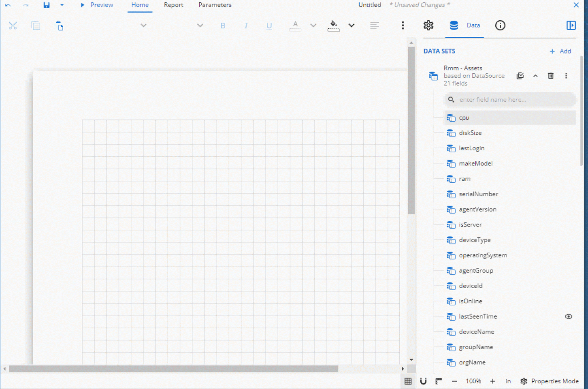Screen dimensions: 588x389
Task: Click the Preview button
Action: (97, 5)
